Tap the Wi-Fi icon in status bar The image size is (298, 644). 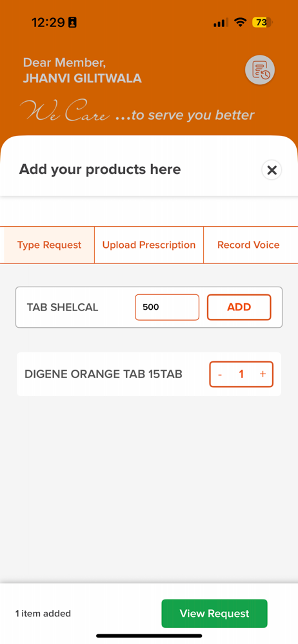click(239, 23)
